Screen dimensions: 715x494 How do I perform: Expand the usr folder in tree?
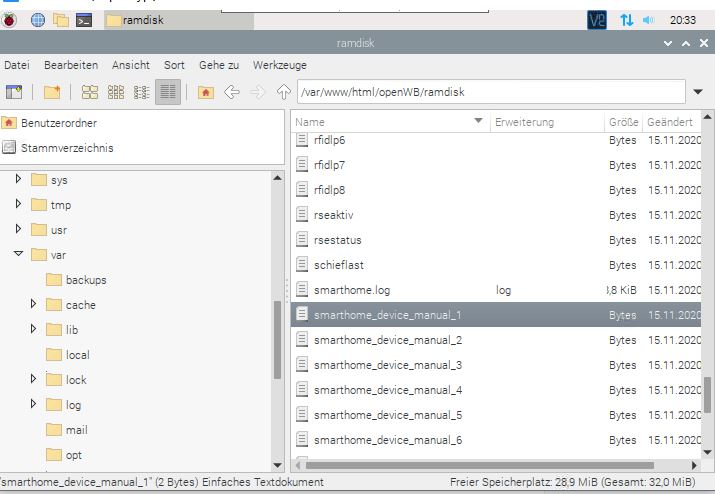click(x=18, y=229)
